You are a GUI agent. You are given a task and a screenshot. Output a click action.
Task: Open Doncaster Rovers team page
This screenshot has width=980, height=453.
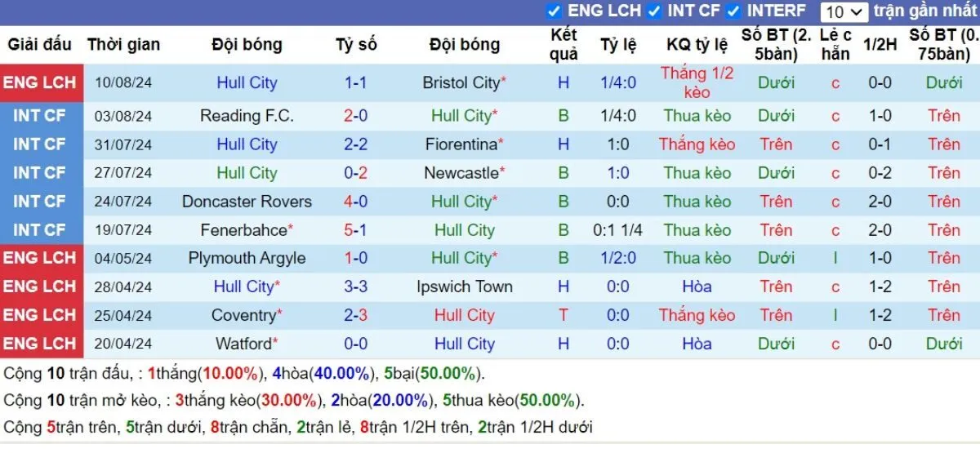click(247, 202)
